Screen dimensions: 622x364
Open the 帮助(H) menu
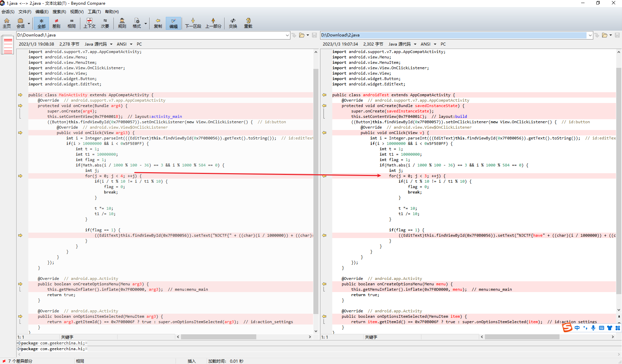112,11
